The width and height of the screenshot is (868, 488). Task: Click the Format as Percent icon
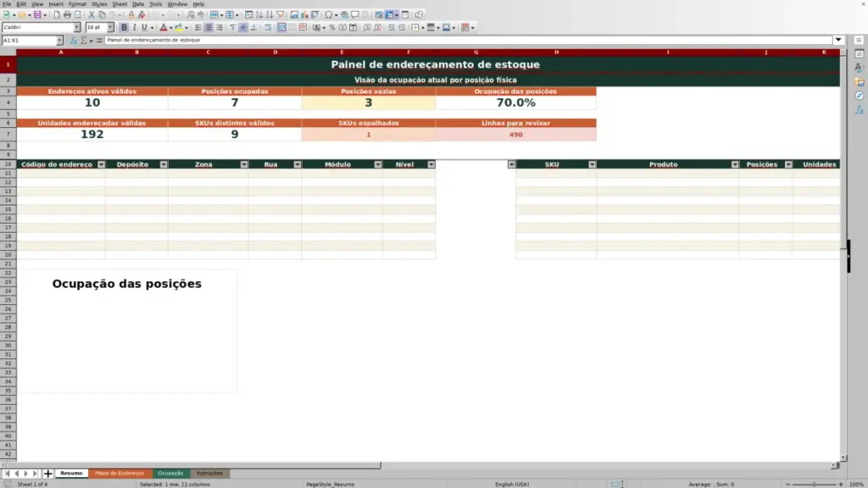tap(332, 28)
